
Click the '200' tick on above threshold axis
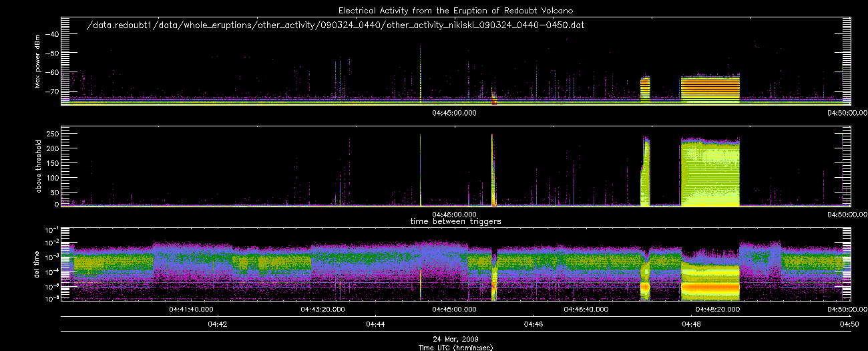coord(52,148)
